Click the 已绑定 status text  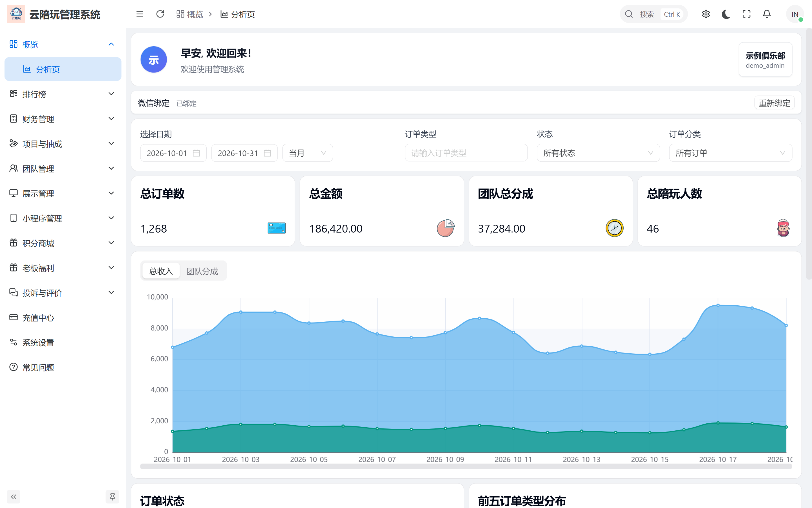point(187,104)
